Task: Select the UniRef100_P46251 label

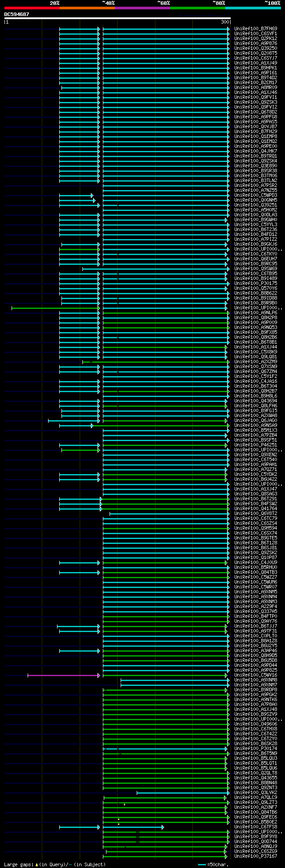Action: point(256,445)
